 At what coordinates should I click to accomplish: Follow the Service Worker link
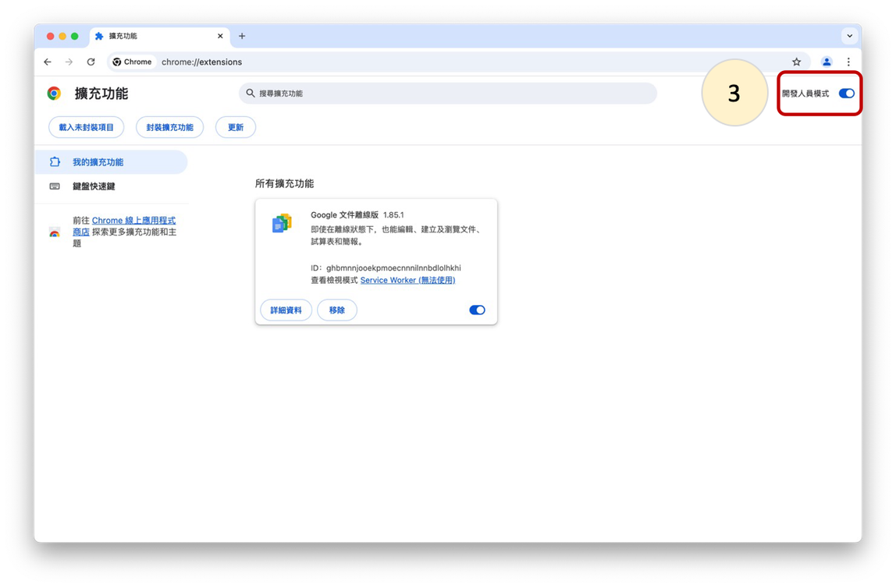point(408,280)
